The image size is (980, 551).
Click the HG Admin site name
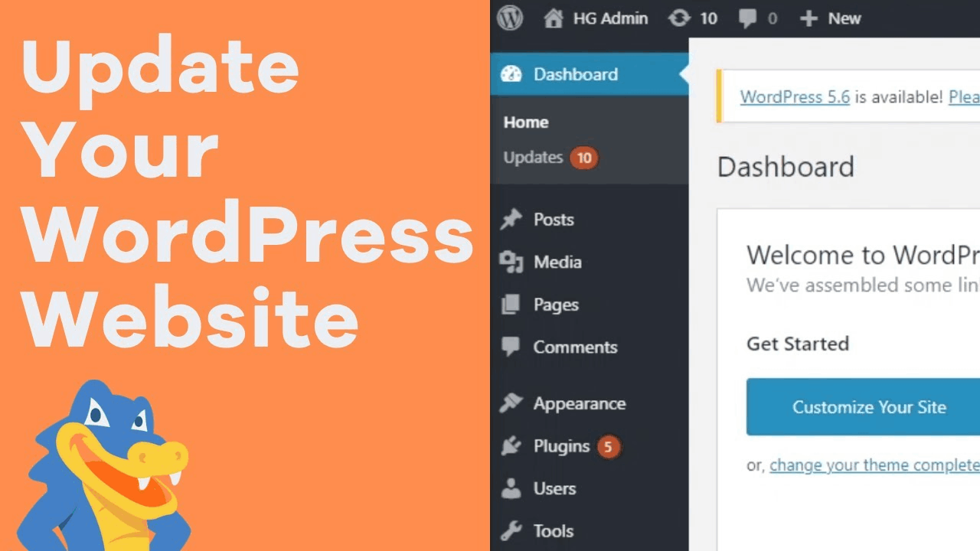(x=610, y=18)
